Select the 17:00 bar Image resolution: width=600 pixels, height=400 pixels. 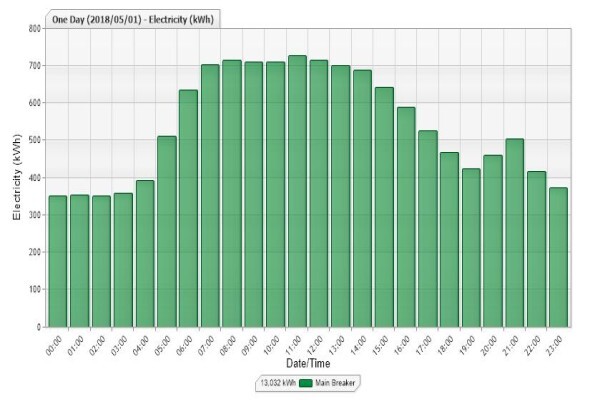(428, 229)
